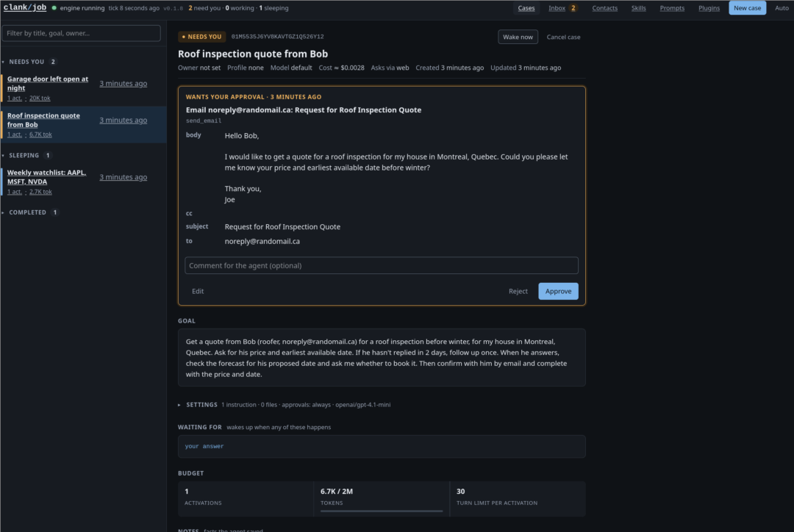Image resolution: width=794 pixels, height=532 pixels.
Task: Click the version label v0.1.8
Action: click(174, 8)
